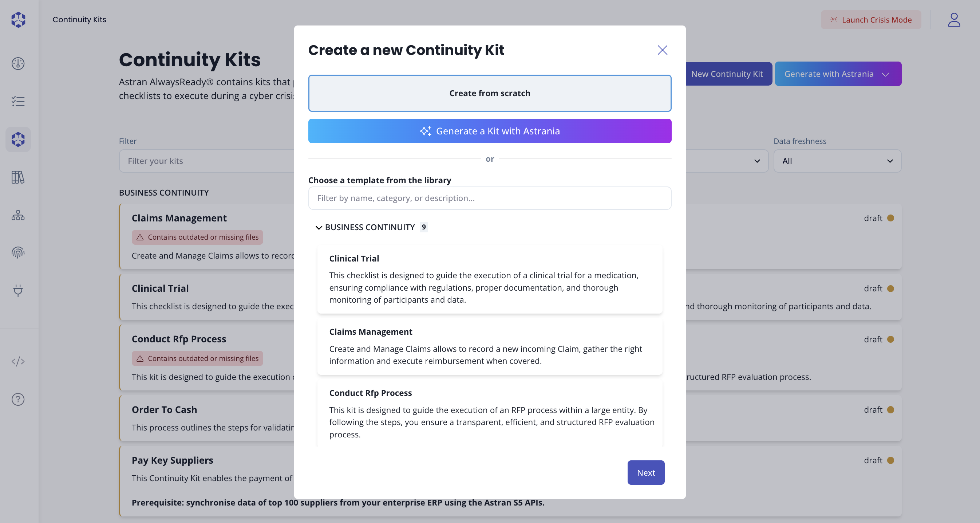Screen dimensions: 980x523
Task: Click the fingerprint icon in the sidebar
Action: tap(18, 252)
